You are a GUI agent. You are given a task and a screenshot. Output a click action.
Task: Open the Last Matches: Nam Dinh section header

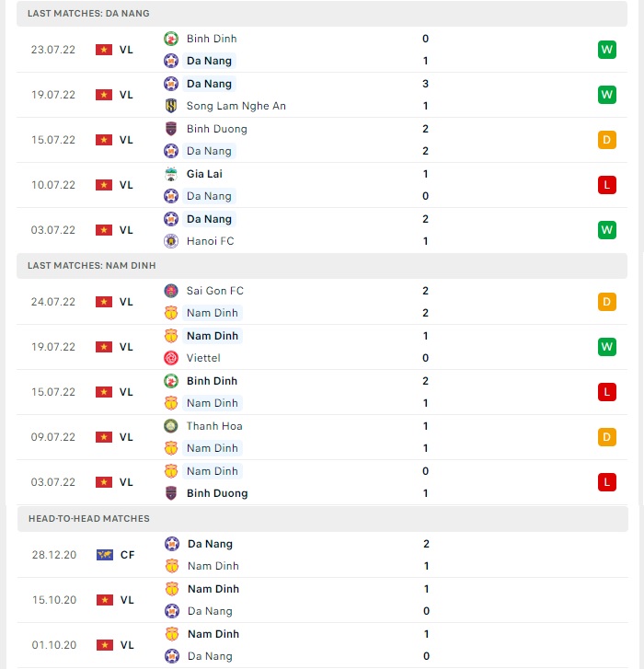322,265
